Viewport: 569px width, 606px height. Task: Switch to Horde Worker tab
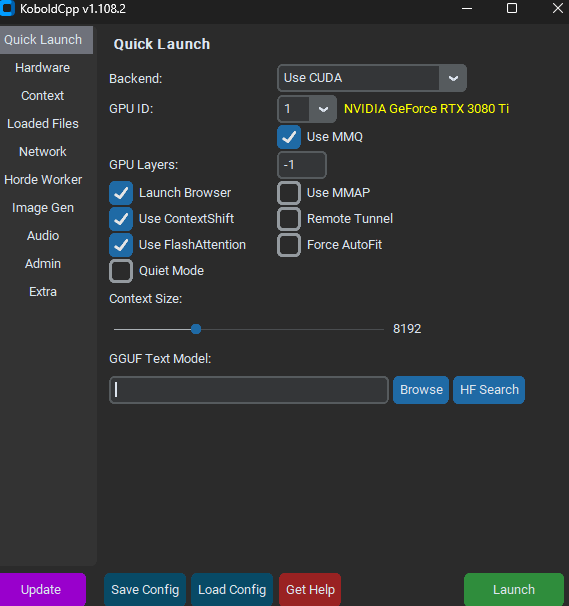(x=43, y=180)
